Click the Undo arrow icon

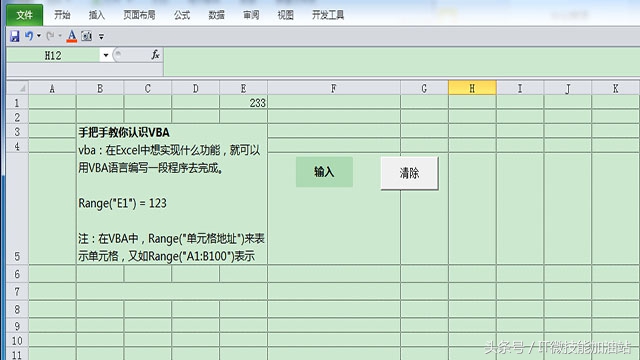(29, 36)
